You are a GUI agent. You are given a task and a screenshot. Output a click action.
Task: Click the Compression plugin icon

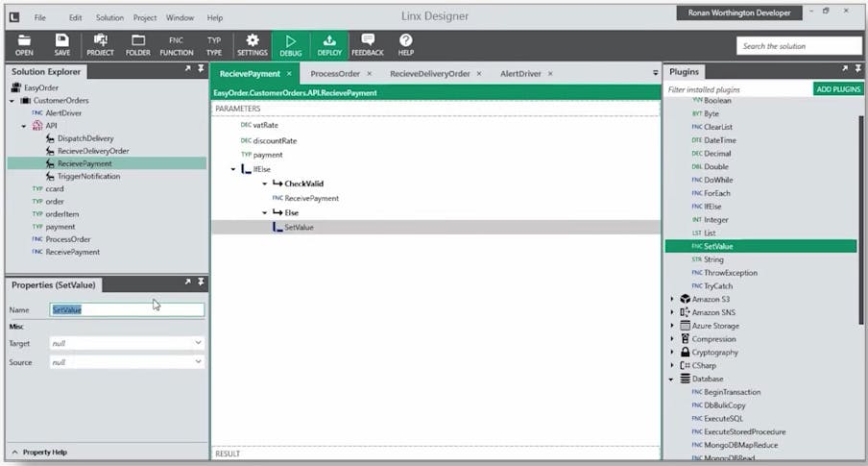[686, 339]
